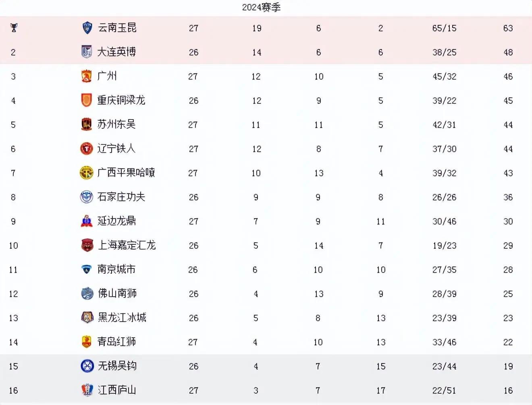532x405 pixels.
Task: Click the 苏州东吴 team badge
Action: (87, 124)
